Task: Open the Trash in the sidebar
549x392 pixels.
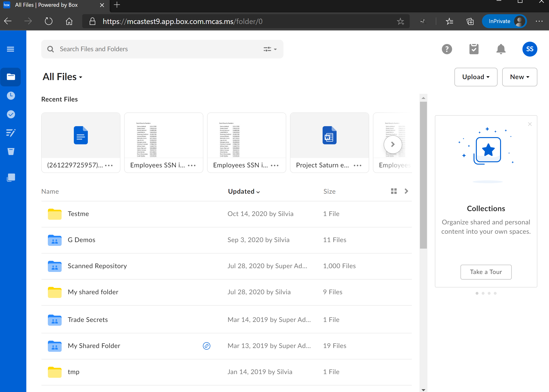Action: coord(10,151)
